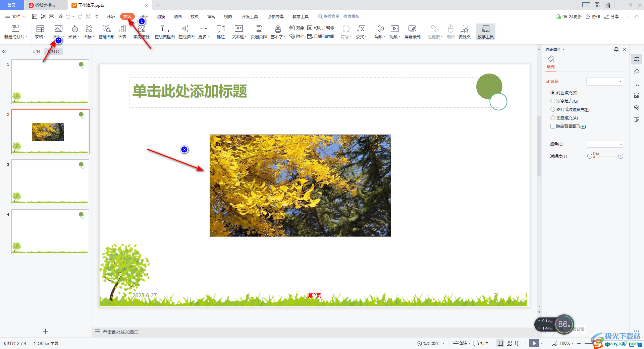Click fit slide to window icon
Image resolution: width=644 pixels, height=349 pixels.
click(x=554, y=343)
